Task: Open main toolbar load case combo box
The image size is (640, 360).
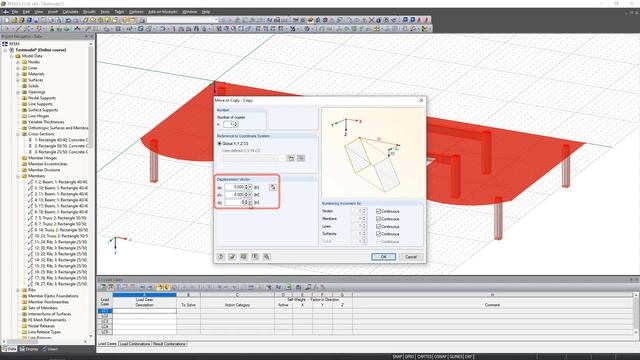Action: click(x=182, y=20)
